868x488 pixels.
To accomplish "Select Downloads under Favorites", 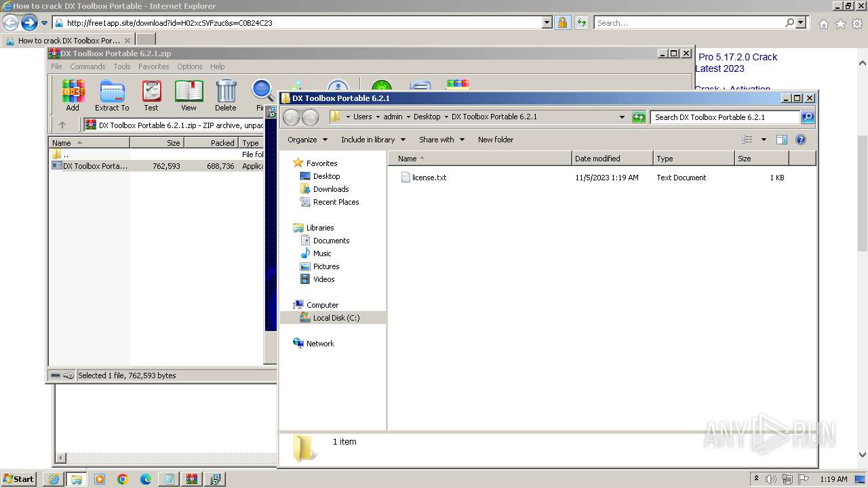I will pyautogui.click(x=331, y=189).
